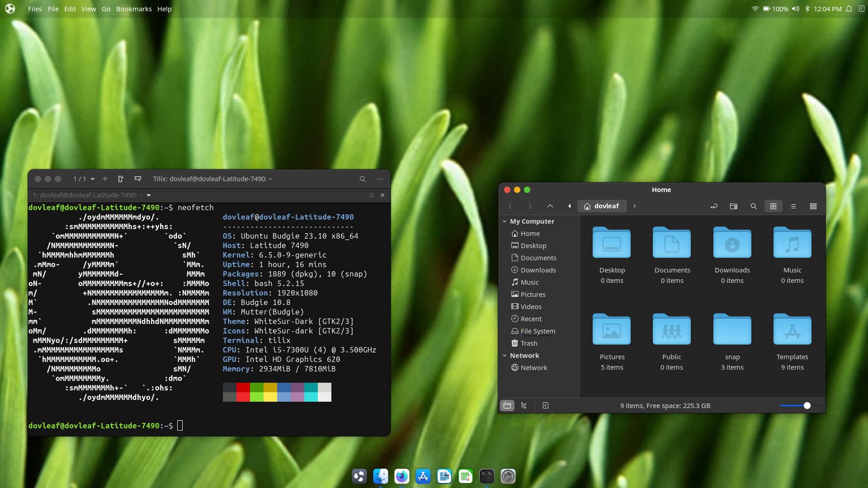Image resolution: width=868 pixels, height=488 pixels.
Task: Go up to parent folder with the up arrow
Action: coord(550,206)
